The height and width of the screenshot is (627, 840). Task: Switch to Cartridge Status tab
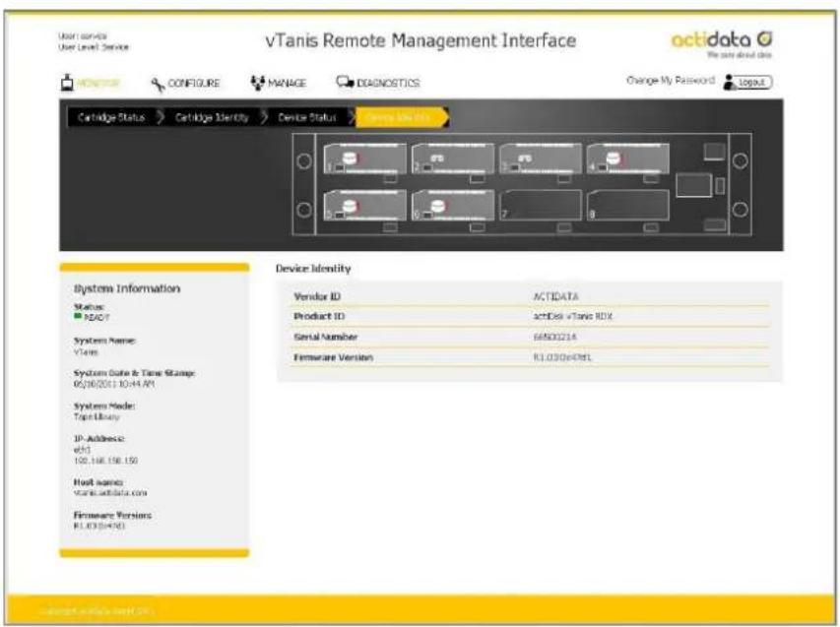[x=111, y=117]
